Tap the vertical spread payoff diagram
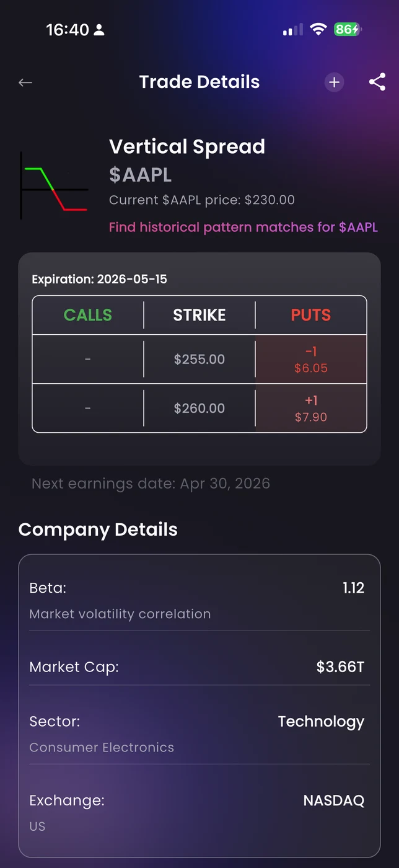The image size is (399, 868). point(54,186)
